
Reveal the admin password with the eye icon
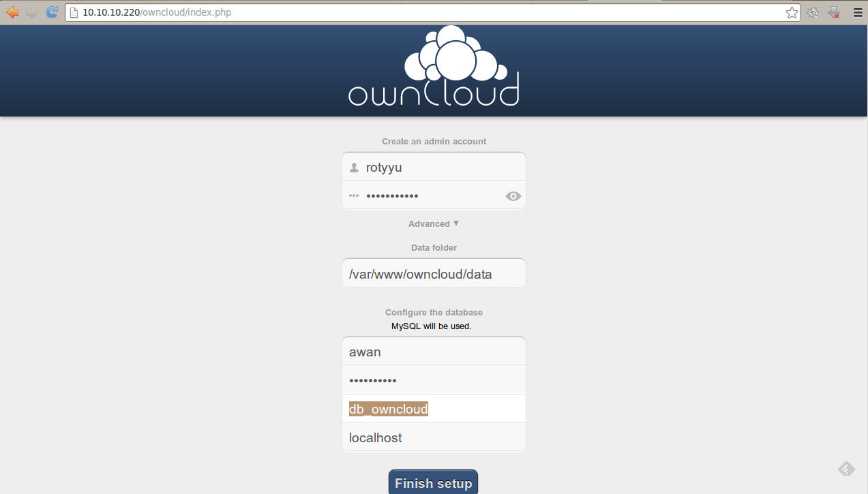(x=513, y=196)
